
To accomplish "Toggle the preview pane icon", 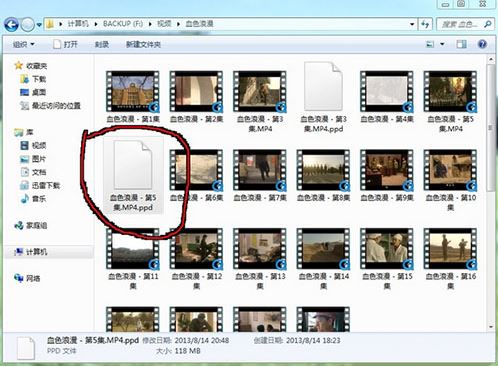I will tap(461, 44).
